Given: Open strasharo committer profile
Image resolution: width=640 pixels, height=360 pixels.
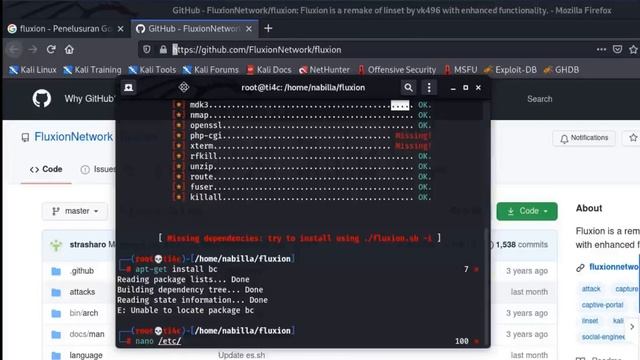Looking at the screenshot, I should point(88,244).
